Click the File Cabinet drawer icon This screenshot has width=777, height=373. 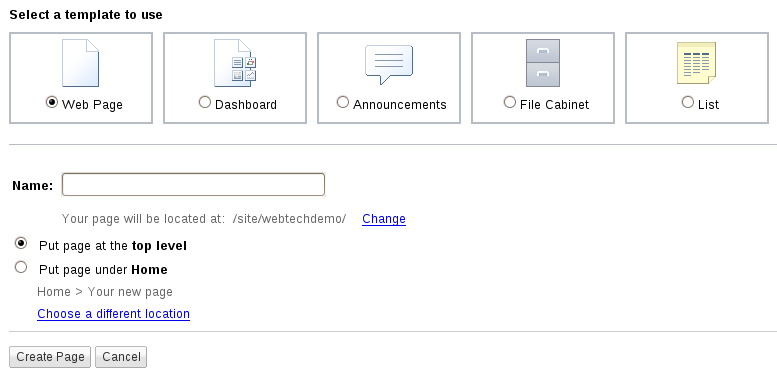543,63
